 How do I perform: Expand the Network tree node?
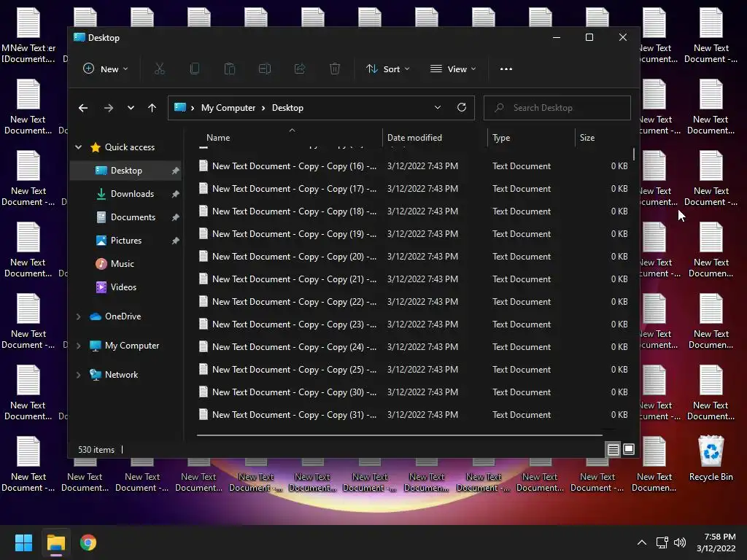point(79,375)
